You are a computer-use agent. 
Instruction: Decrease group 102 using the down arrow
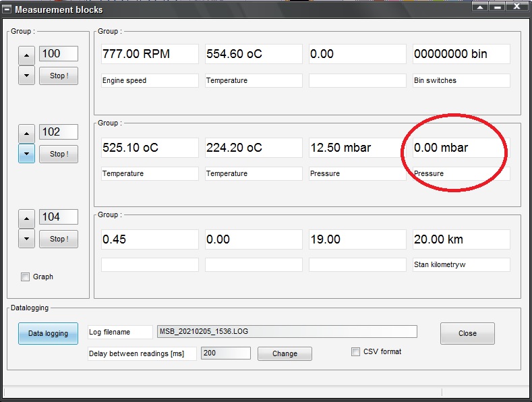coord(26,154)
